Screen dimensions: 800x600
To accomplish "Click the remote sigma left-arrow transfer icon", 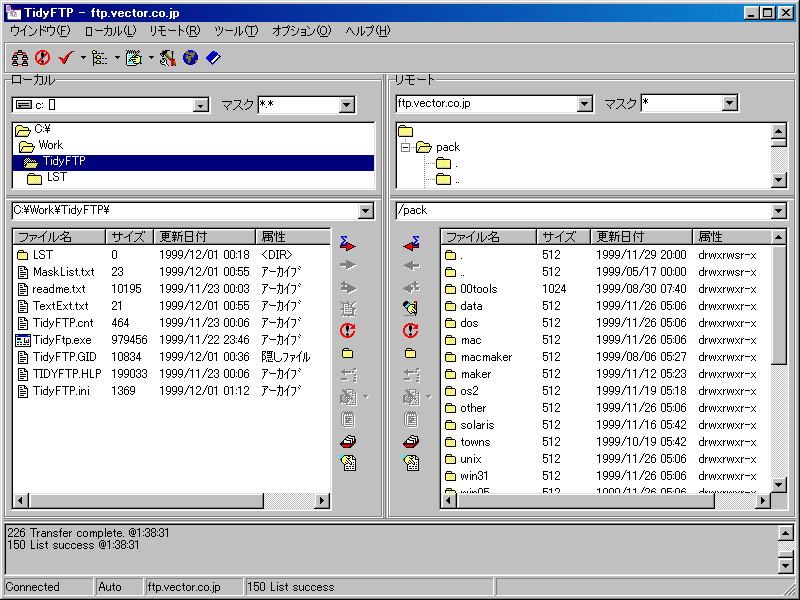I will [411, 243].
